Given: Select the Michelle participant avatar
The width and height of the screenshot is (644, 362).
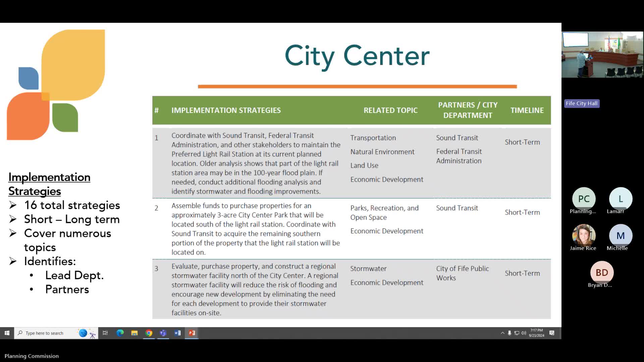Looking at the screenshot, I should (x=621, y=235).
